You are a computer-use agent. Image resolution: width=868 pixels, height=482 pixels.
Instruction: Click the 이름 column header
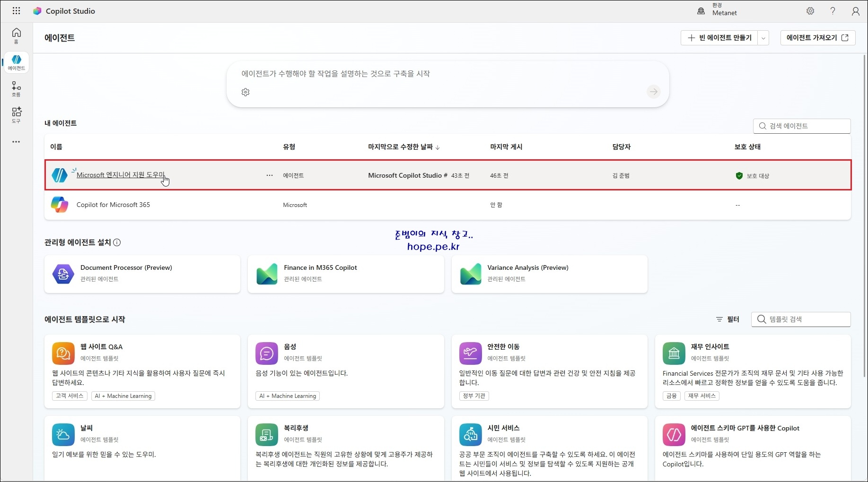[56, 147]
